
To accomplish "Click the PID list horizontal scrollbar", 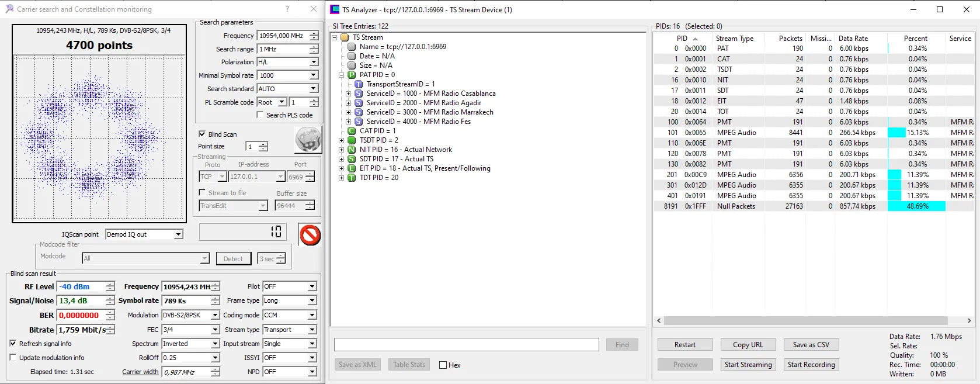I will 806,320.
